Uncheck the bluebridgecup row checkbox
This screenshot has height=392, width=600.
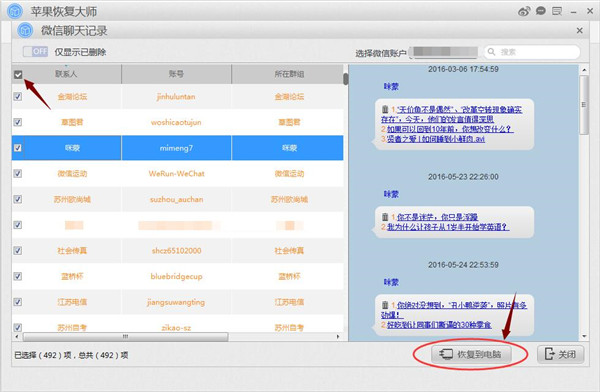[x=18, y=276]
